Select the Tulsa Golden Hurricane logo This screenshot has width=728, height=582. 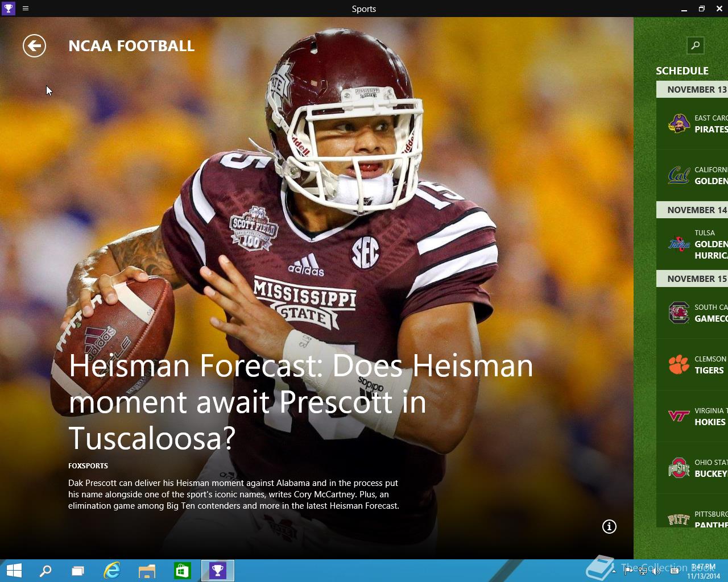(679, 244)
